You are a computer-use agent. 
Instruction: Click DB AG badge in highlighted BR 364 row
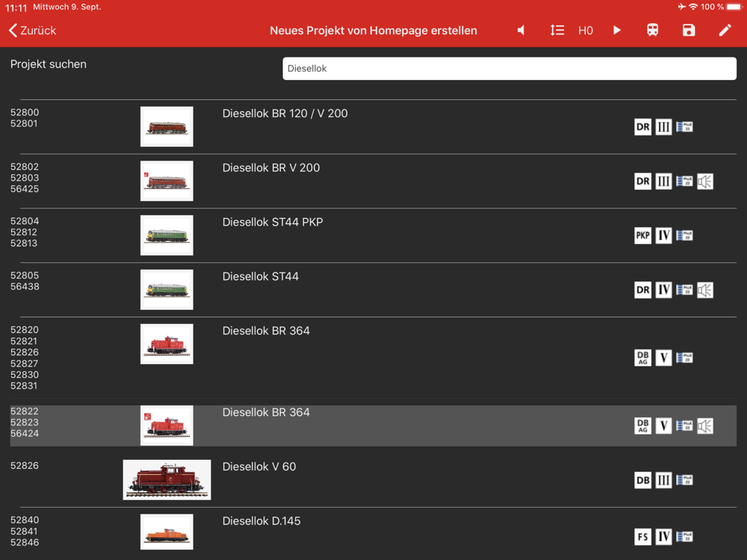tap(642, 426)
